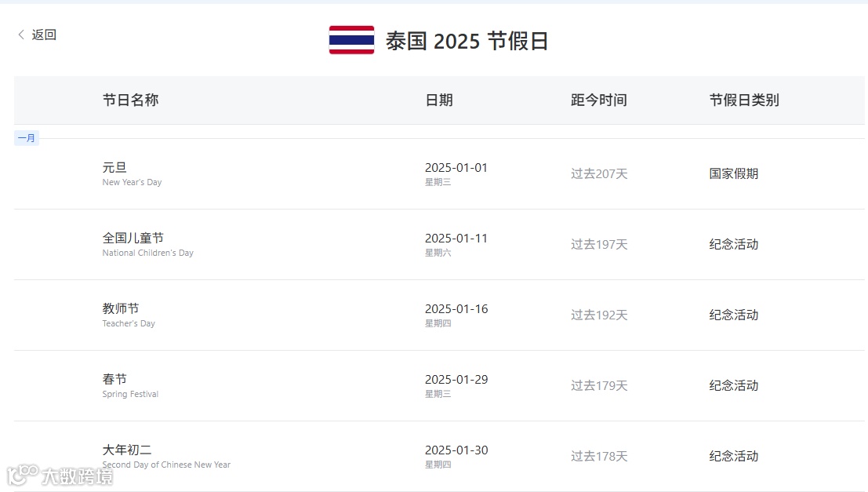Image resolution: width=868 pixels, height=492 pixels.
Task: Click the 距今时间 column header
Action: point(599,100)
